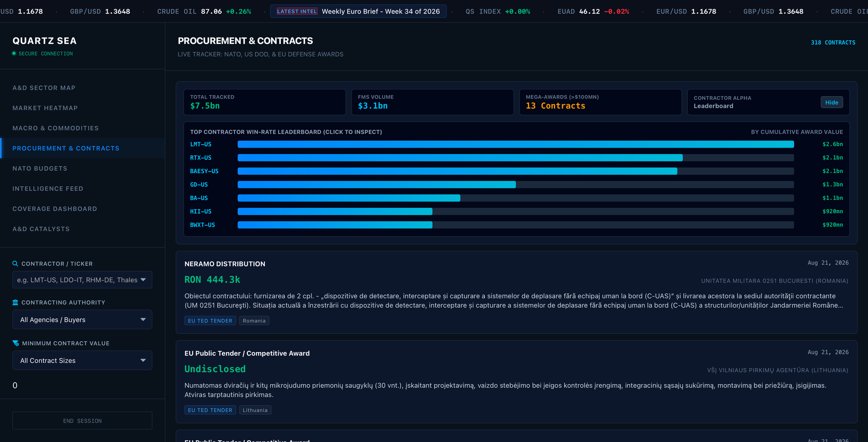Open the All Contract Sizes dropdown
This screenshot has height=442, width=868.
(82, 360)
